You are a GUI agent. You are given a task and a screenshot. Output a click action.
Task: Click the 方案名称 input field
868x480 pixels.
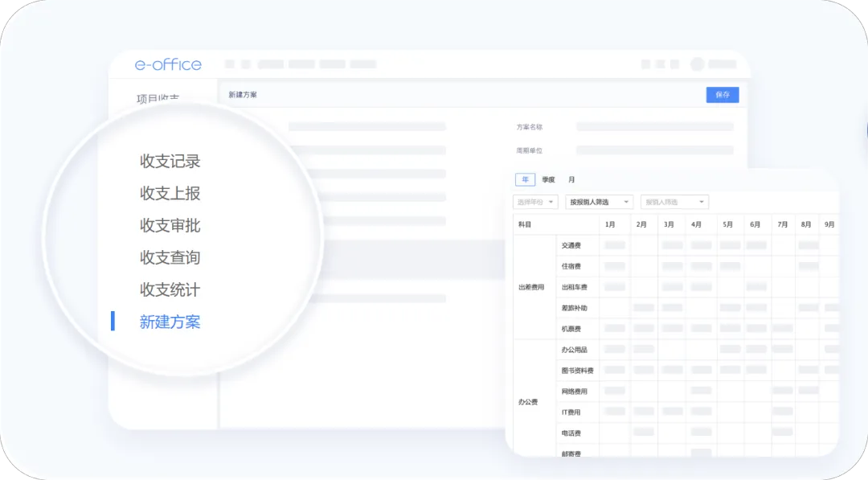654,127
